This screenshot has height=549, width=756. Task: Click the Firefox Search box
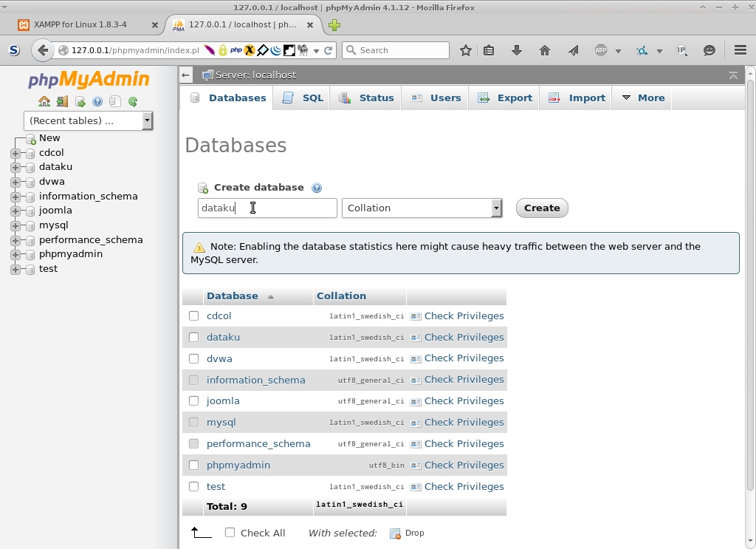396,50
